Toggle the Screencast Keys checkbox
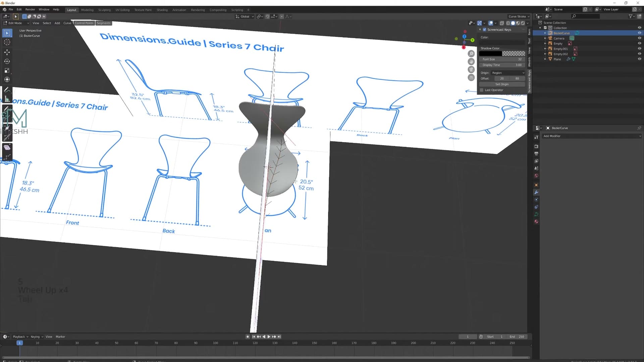The width and height of the screenshot is (644, 362). 484,29
